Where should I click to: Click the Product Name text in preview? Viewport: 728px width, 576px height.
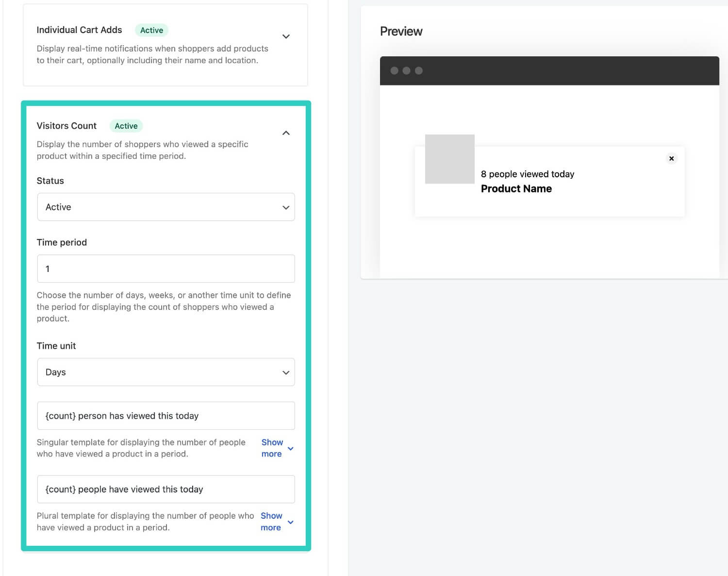pos(516,188)
